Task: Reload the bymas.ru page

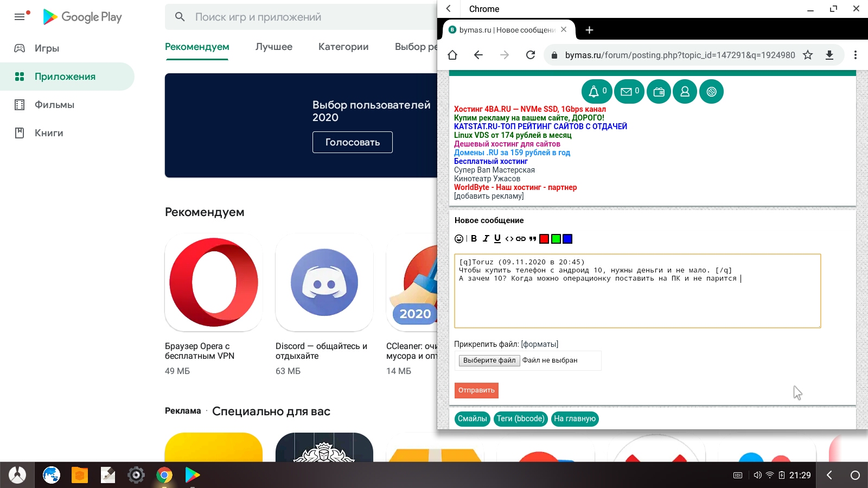Action: (531, 55)
